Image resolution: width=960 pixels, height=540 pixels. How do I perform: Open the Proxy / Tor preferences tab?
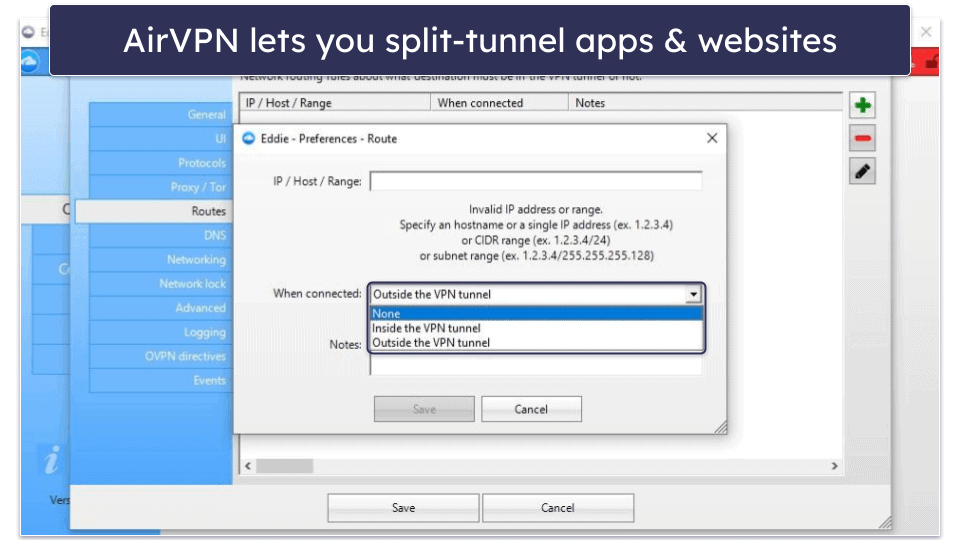pyautogui.click(x=161, y=187)
